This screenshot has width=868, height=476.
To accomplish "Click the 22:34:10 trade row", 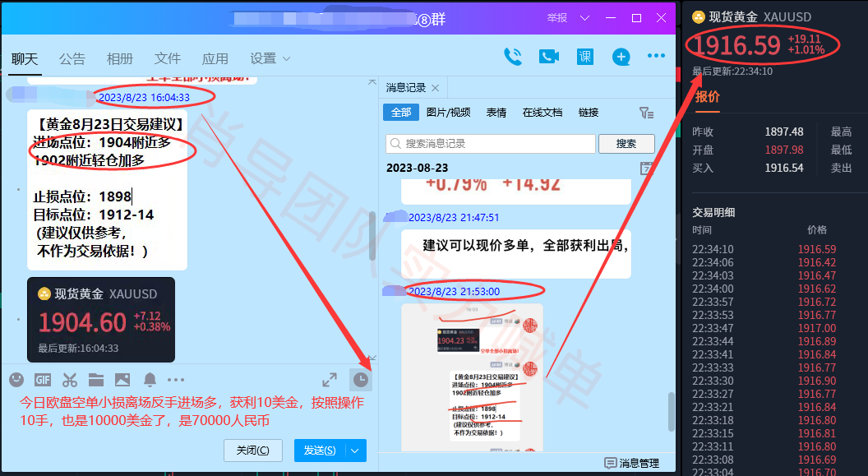I will (x=764, y=250).
